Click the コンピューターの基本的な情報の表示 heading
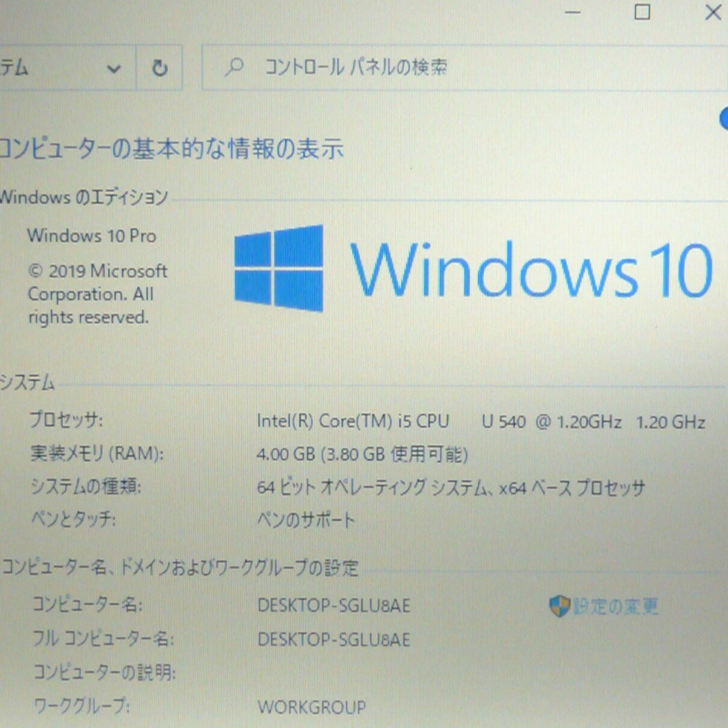Viewport: 728px width, 728px height. [172, 149]
